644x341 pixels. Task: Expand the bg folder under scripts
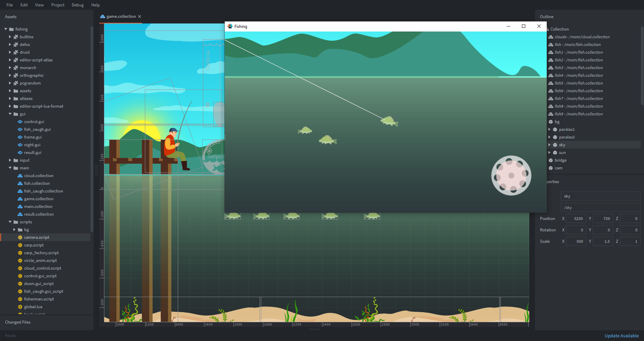[14, 229]
